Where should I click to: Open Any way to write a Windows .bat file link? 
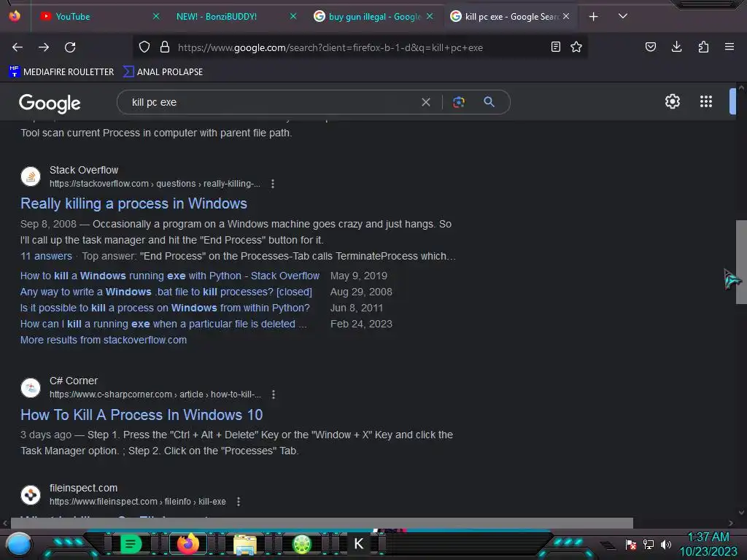(x=166, y=292)
